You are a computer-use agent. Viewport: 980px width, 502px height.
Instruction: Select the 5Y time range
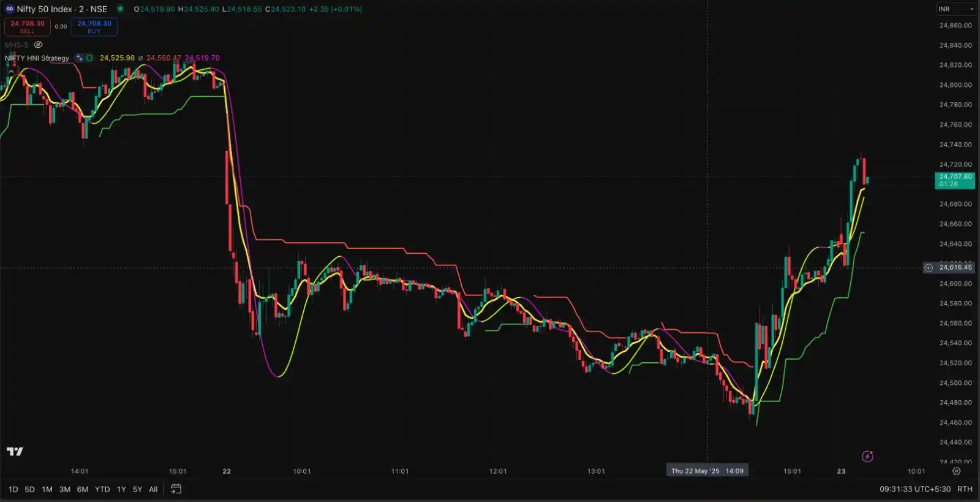point(137,489)
